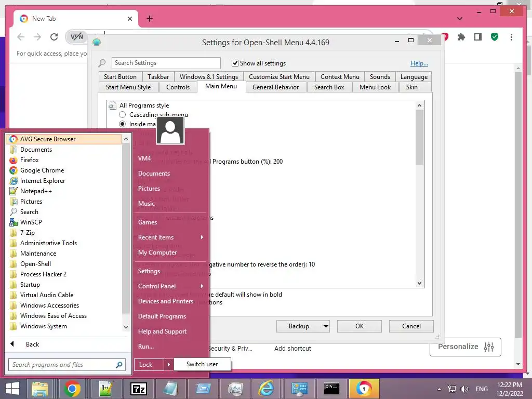Toggle the VPN button in browser toolbar
Screen dimensions: 532x399
[77, 37]
